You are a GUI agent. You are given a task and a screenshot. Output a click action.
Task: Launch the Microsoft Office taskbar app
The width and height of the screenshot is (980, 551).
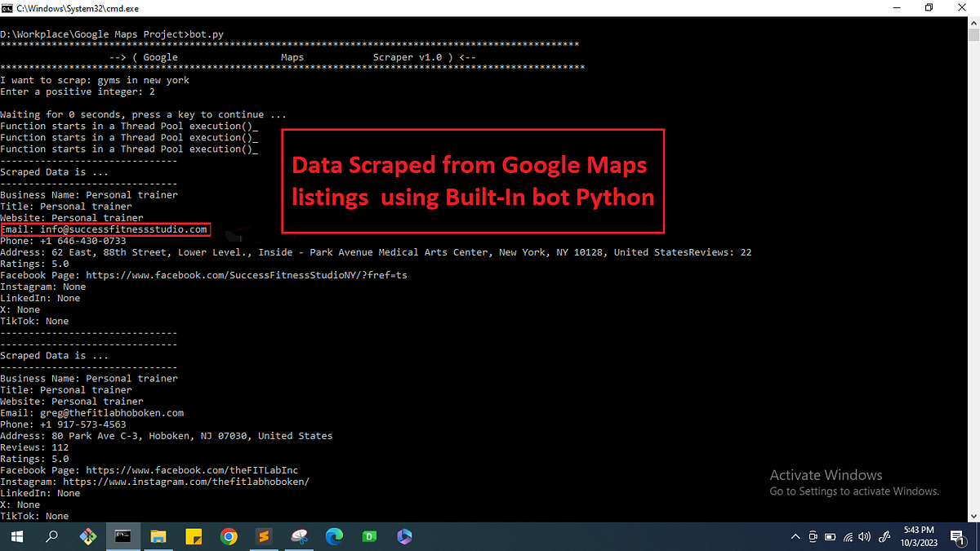tap(403, 536)
